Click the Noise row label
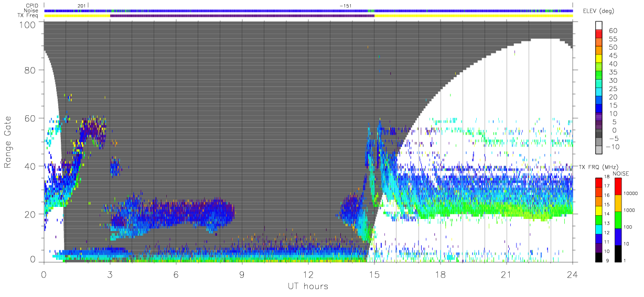 tap(32, 10)
